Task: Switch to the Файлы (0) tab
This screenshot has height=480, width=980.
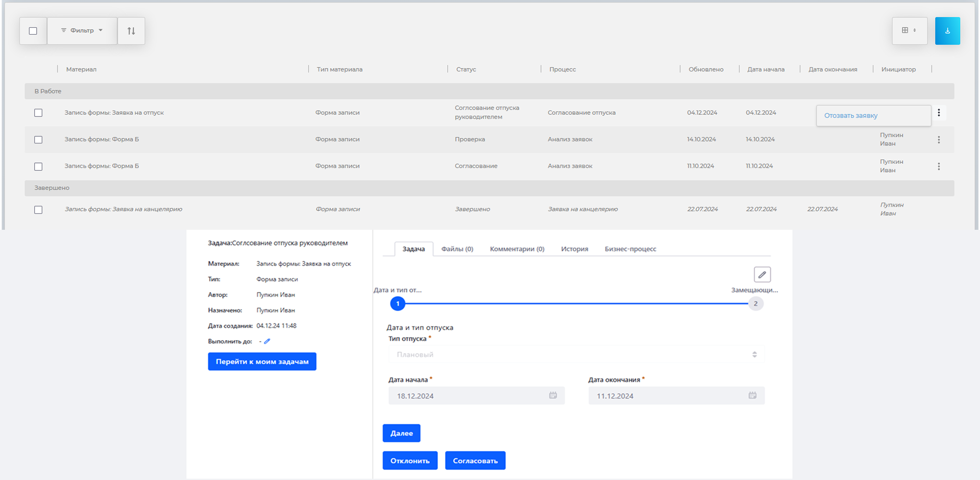Action: coord(457,249)
